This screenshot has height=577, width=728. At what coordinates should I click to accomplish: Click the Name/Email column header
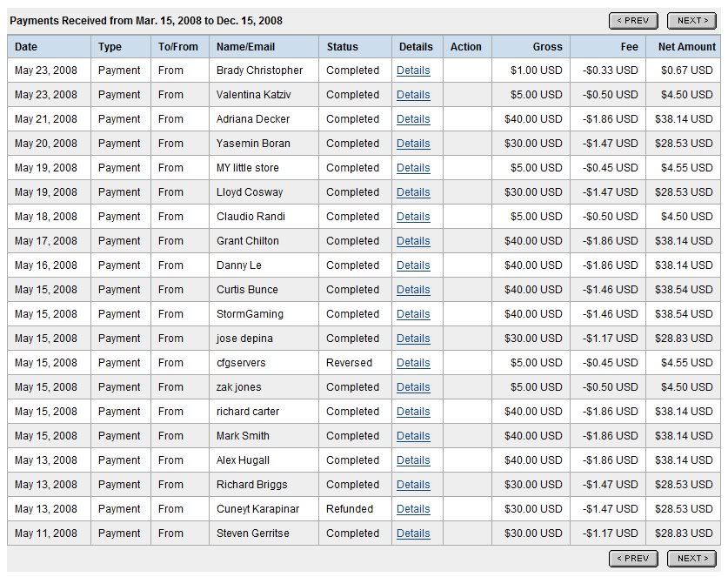pyautogui.click(x=245, y=47)
